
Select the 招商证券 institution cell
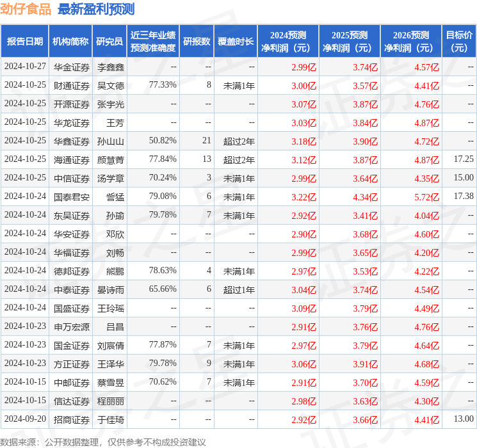(x=72, y=420)
